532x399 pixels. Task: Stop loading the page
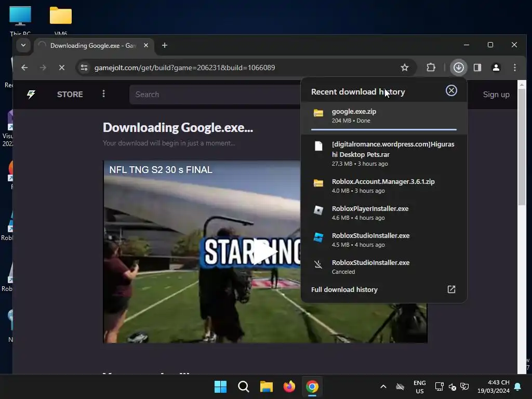pos(62,68)
